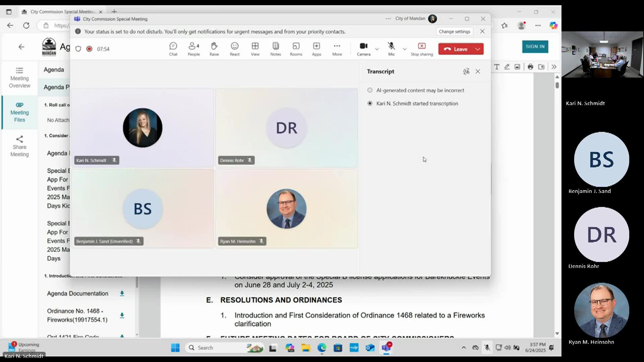Screen dimensions: 644x362
Task: Close the Transcript panel
Action: point(478,71)
